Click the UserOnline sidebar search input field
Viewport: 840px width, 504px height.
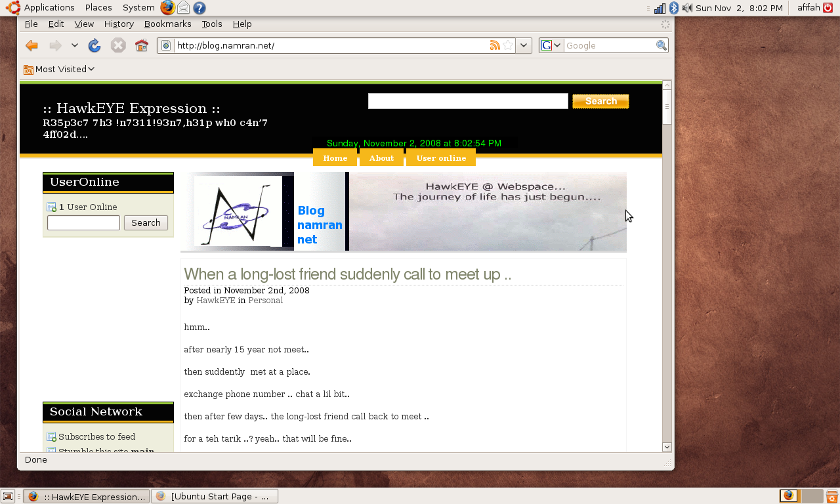83,223
